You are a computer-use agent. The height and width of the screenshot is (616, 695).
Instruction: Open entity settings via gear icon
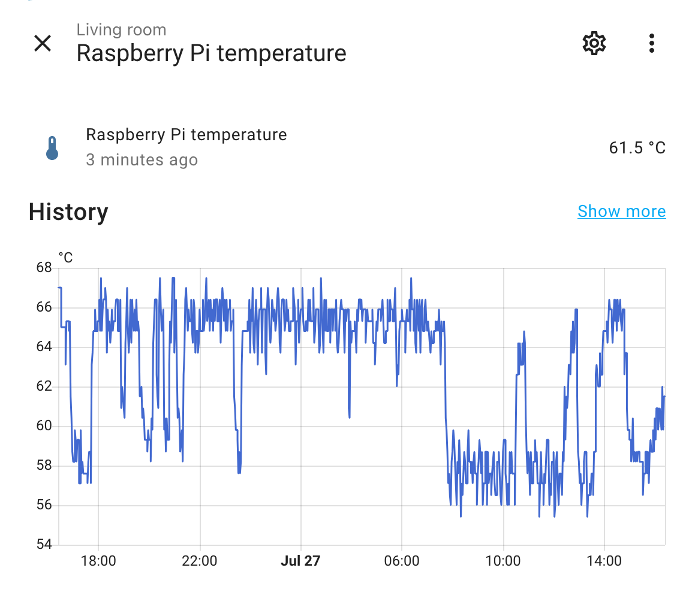[594, 43]
